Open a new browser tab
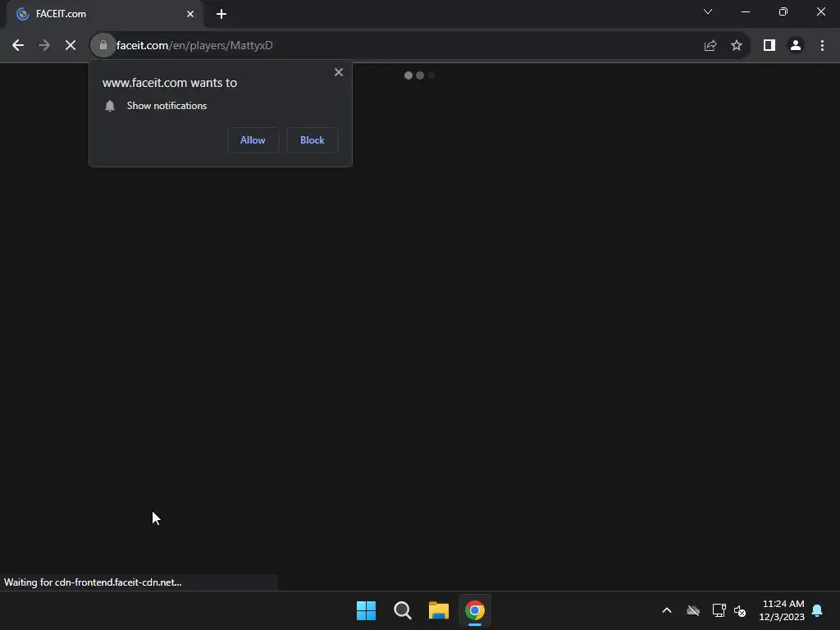The height and width of the screenshot is (630, 840). click(x=221, y=14)
